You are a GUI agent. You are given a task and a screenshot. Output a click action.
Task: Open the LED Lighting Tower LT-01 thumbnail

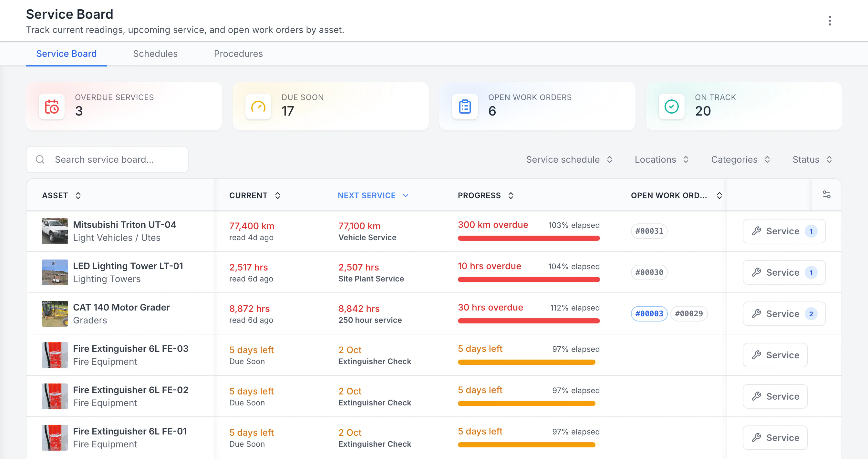coord(55,272)
